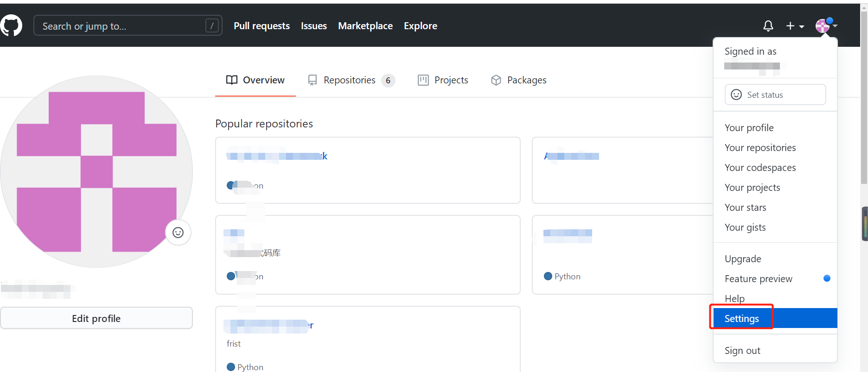868x372 pixels.
Task: Open the first popular repository link
Action: click(277, 156)
